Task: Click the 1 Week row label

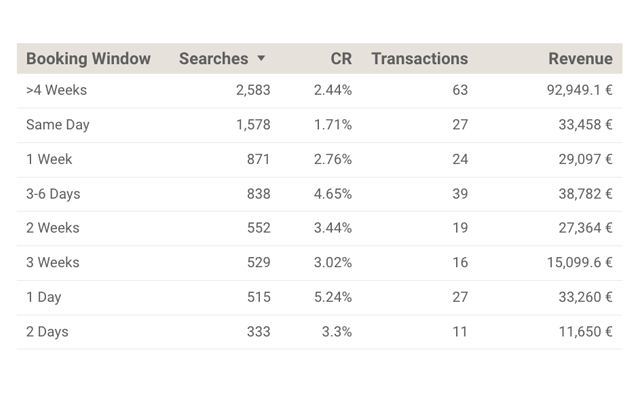Action: [49, 159]
